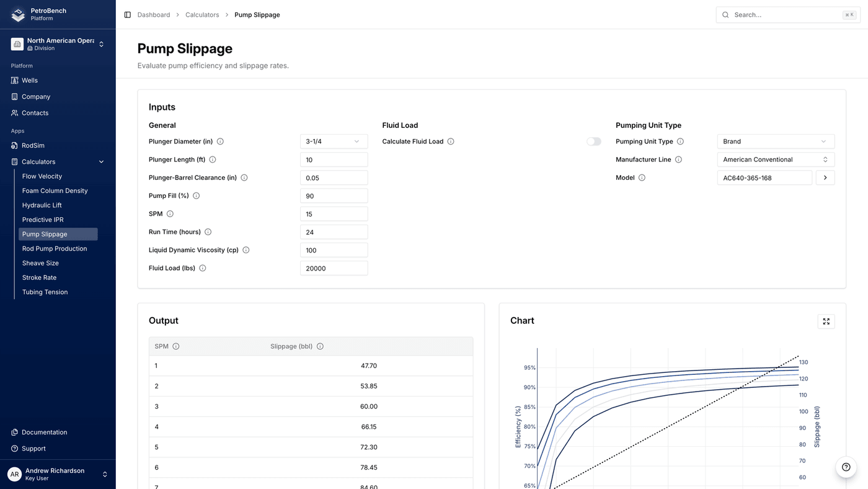This screenshot has height=489, width=868.
Task: Click the Model selection arrow button
Action: [825, 177]
